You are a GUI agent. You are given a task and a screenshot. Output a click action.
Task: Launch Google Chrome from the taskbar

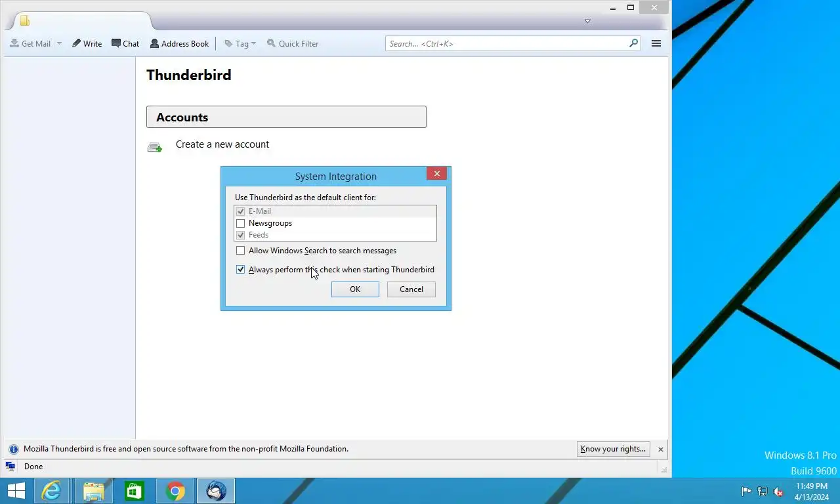click(175, 491)
